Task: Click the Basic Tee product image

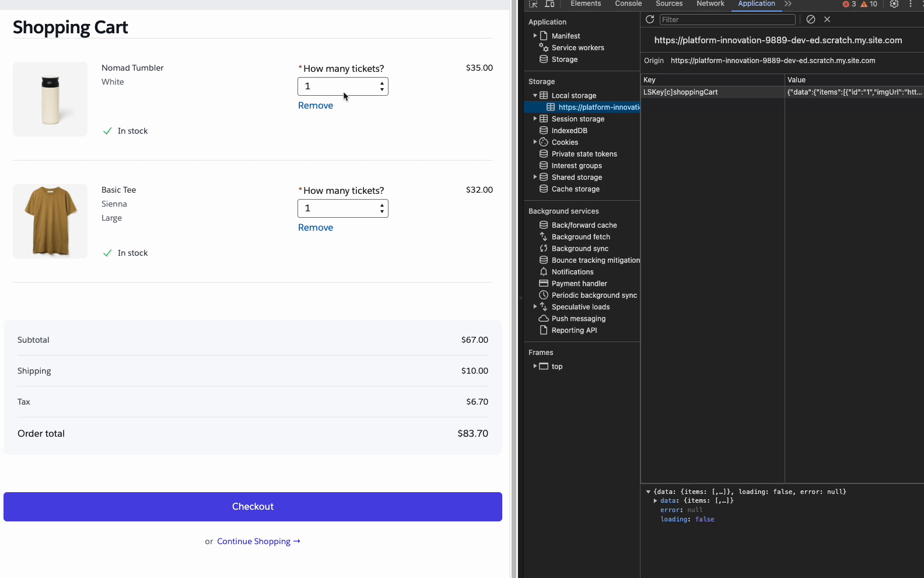Action: 50,221
